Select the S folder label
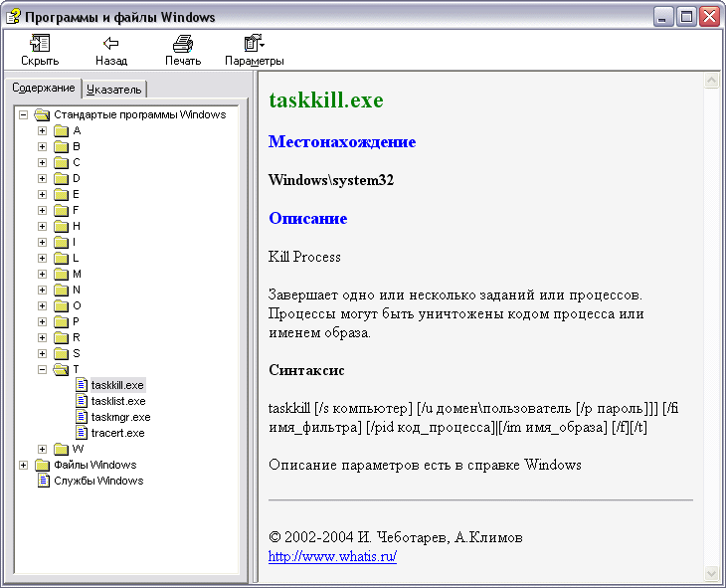726x588 pixels. pos(77,353)
